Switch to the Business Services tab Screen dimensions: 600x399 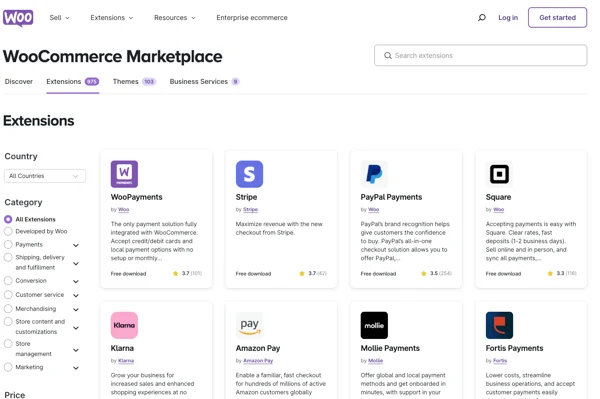(204, 81)
